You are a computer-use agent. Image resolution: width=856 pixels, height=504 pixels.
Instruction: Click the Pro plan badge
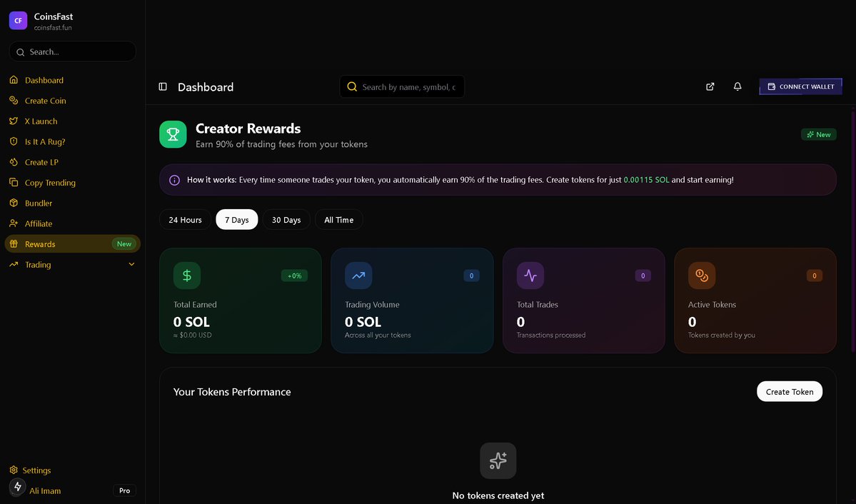[x=124, y=490]
